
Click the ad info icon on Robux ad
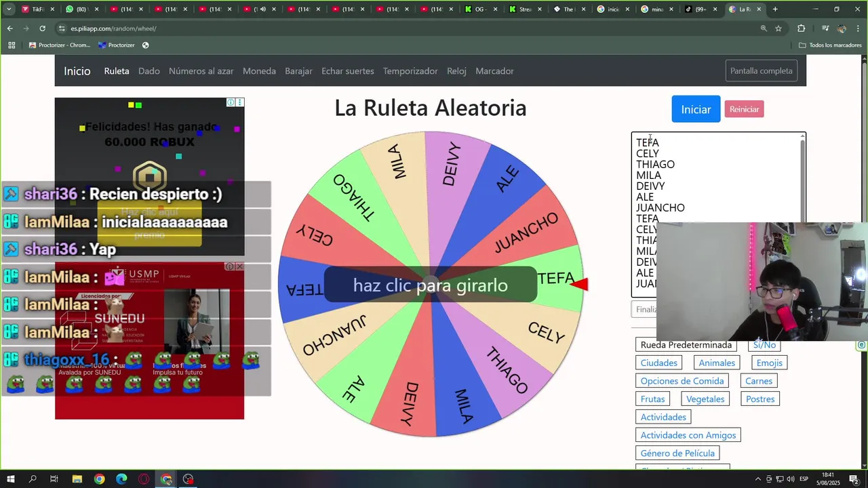pos(231,102)
